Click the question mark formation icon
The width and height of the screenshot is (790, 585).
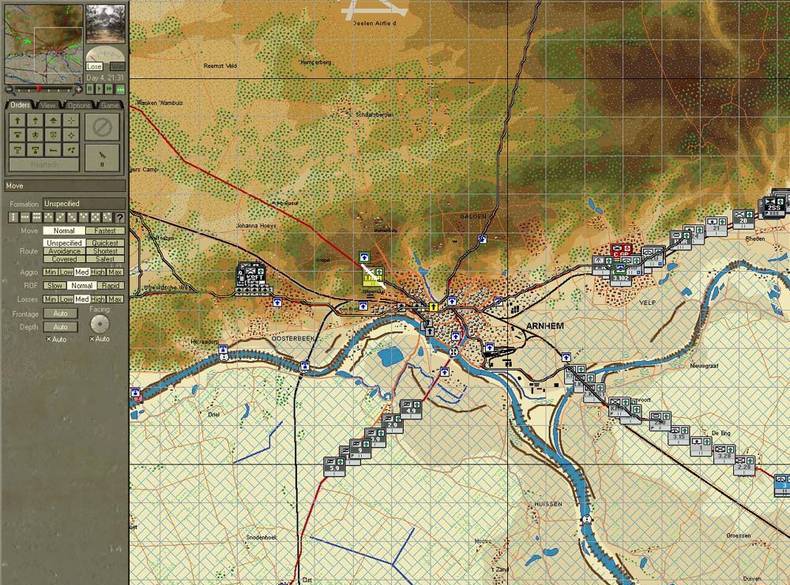tap(120, 217)
